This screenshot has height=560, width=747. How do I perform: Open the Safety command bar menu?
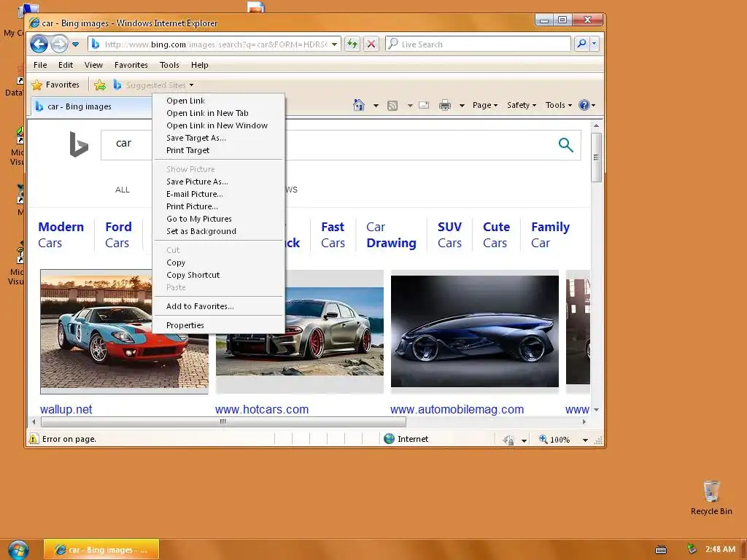522,105
